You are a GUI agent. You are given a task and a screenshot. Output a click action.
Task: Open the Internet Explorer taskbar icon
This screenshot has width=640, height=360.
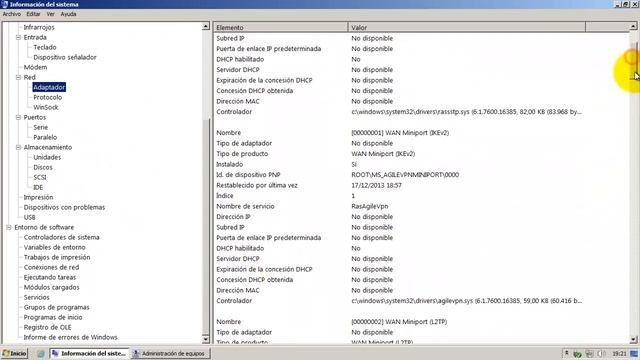click(x=40, y=354)
